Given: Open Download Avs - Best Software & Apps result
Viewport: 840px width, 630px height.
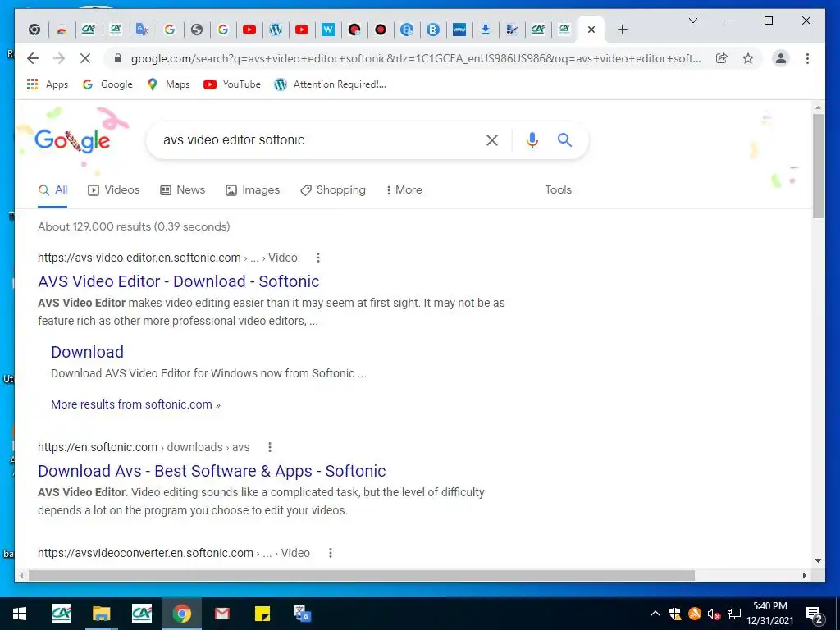Looking at the screenshot, I should [212, 471].
